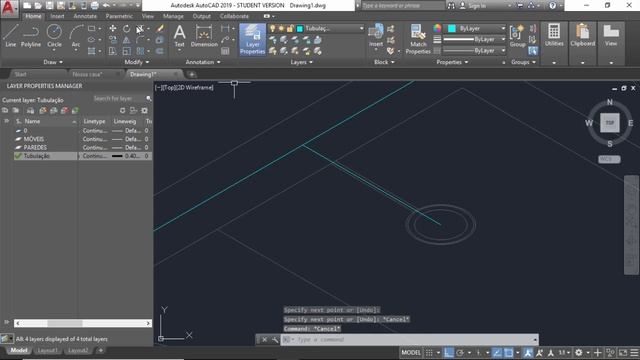Screen dimensions: 640x360
Task: Toggle Polar tracking in status bar
Action: (x=460, y=353)
